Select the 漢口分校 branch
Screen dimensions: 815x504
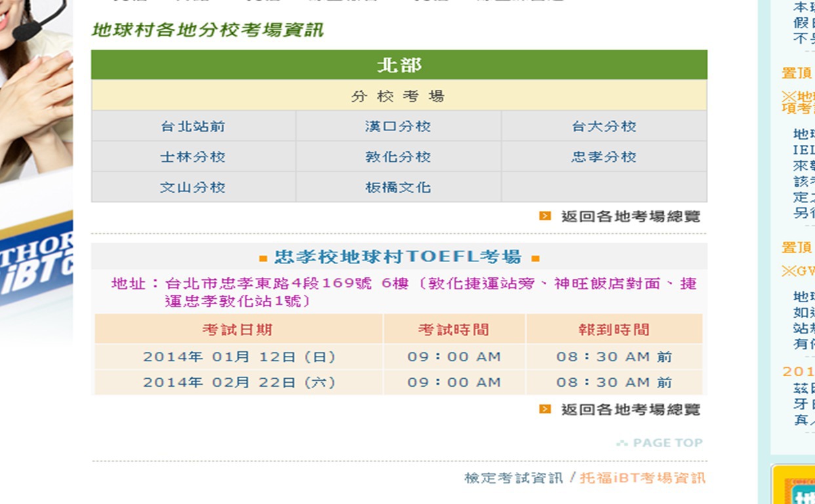click(x=398, y=126)
